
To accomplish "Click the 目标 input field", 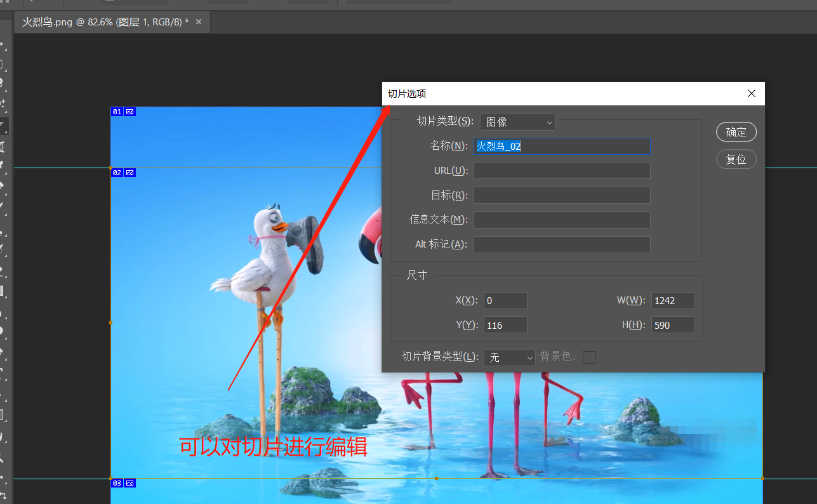I will pos(562,196).
